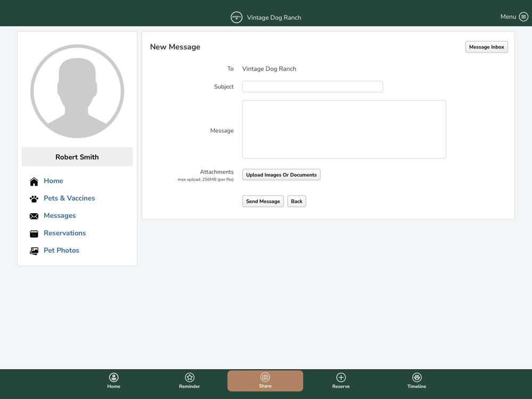Viewport: 532px width, 399px height.
Task: Click the New Message heading
Action: tap(175, 47)
